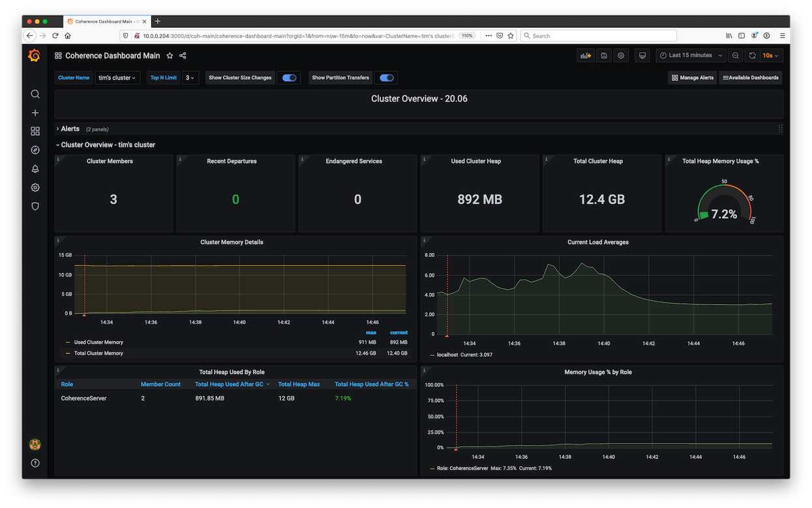Click the browser Search field

point(599,36)
